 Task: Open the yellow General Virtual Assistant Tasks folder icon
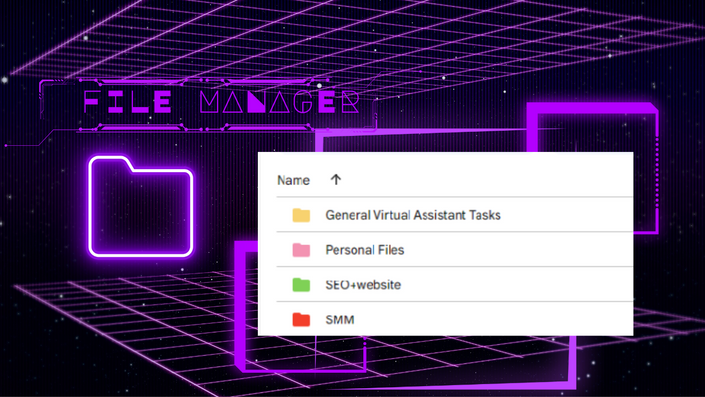pos(301,215)
